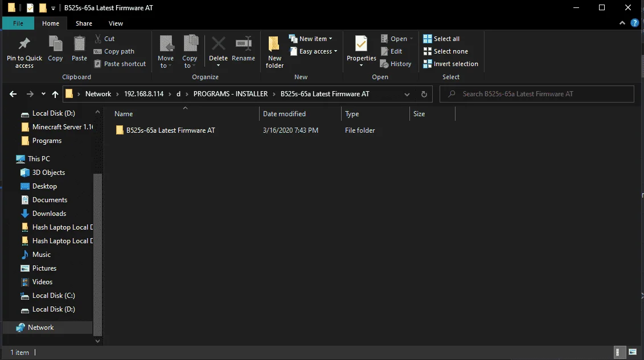644x360 pixels.
Task: Click PROGRAMS - INSTALLER in the address path
Action: [231, 93]
